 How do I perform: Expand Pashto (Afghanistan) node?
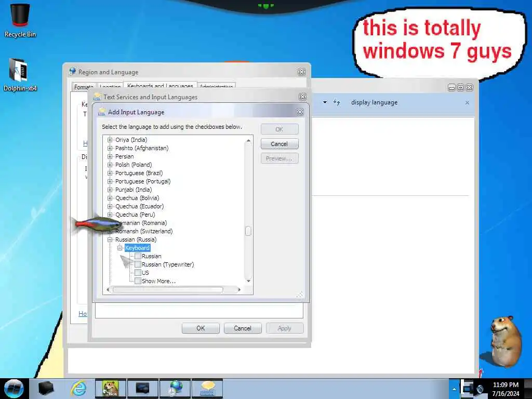click(110, 148)
